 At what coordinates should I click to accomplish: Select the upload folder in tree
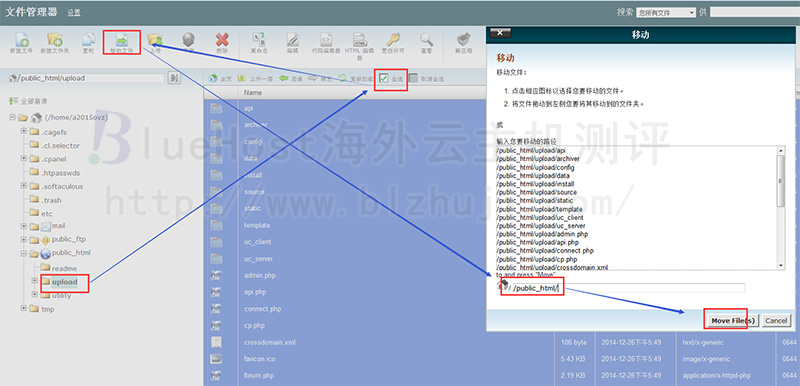pos(64,282)
